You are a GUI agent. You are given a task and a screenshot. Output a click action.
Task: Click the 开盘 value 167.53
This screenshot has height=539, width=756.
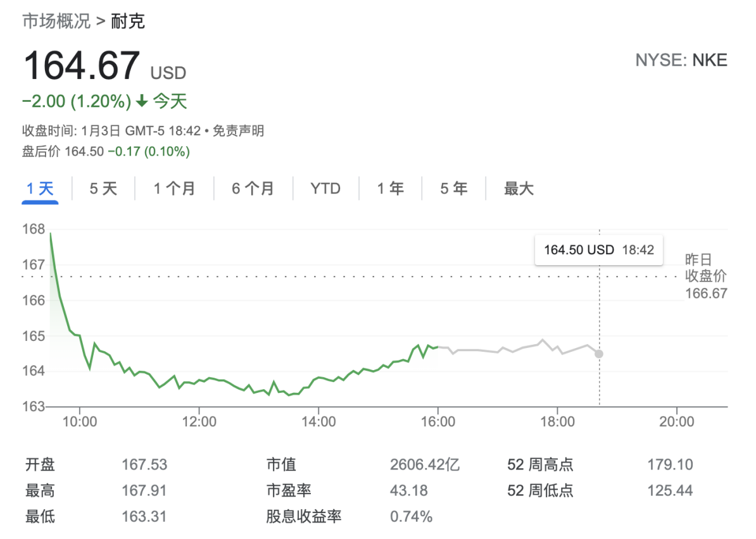click(x=144, y=465)
